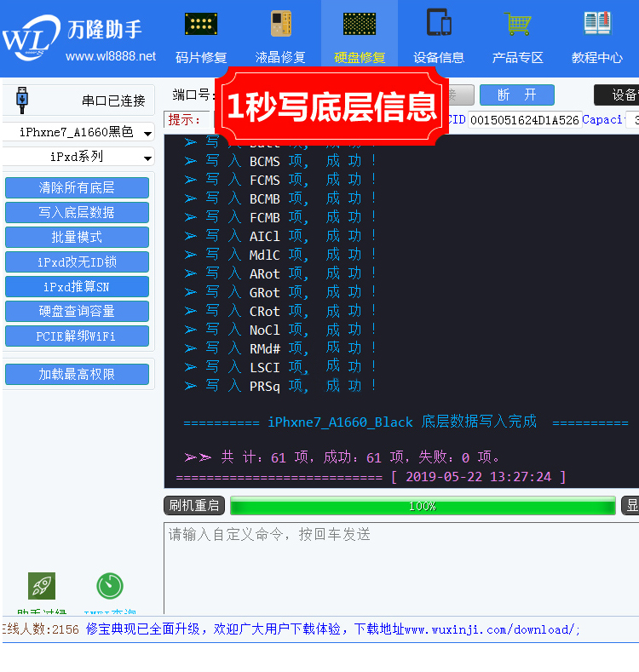Click the Capaci label next to CID

point(602,119)
